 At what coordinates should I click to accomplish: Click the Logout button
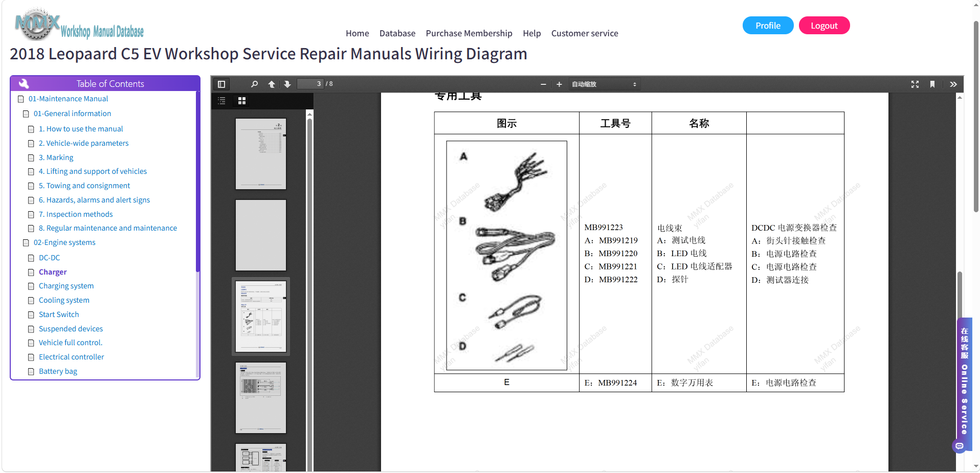click(824, 26)
